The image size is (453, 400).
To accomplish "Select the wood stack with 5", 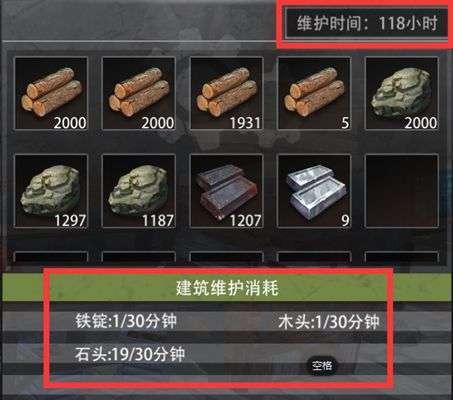I will (314, 93).
